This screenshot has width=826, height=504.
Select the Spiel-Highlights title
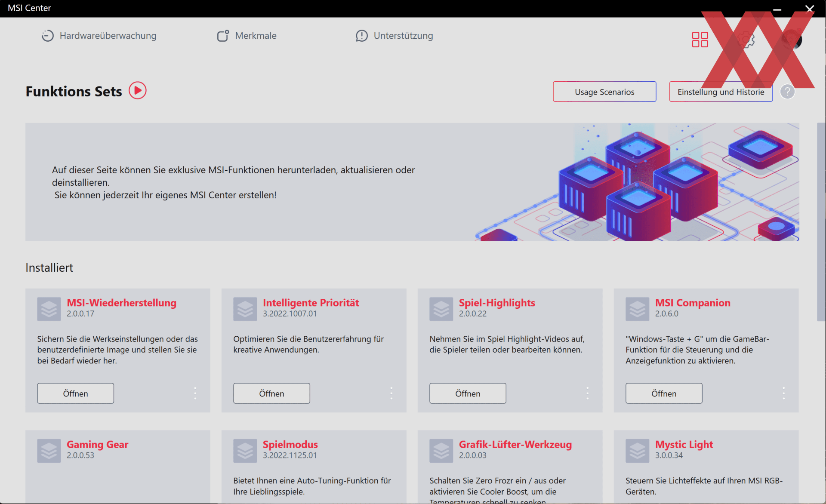point(497,303)
